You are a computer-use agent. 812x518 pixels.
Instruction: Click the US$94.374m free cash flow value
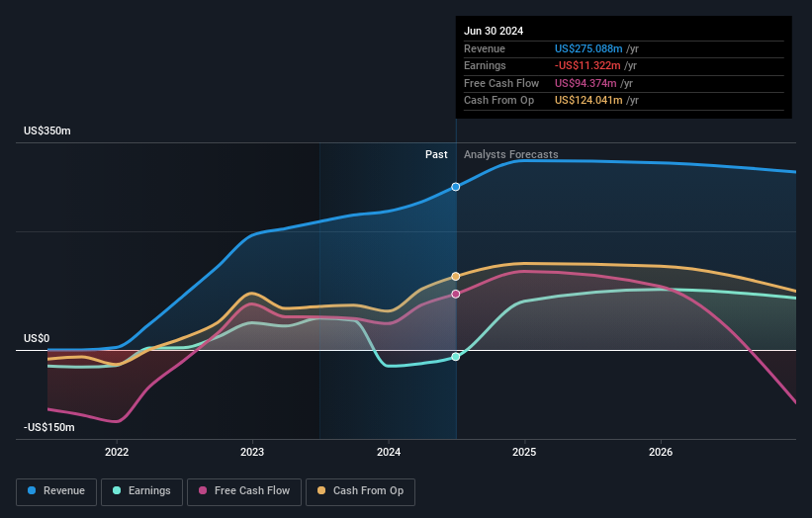coord(586,83)
